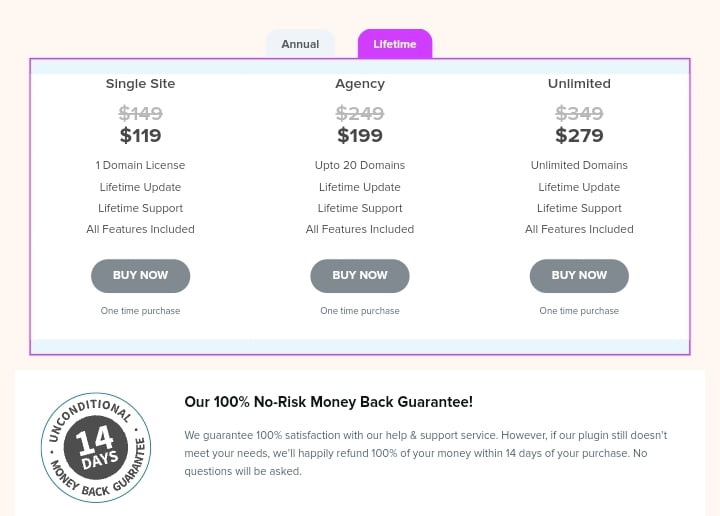Click the No-Risk Money Back Guarantee heading
720x516 pixels.
(329, 402)
